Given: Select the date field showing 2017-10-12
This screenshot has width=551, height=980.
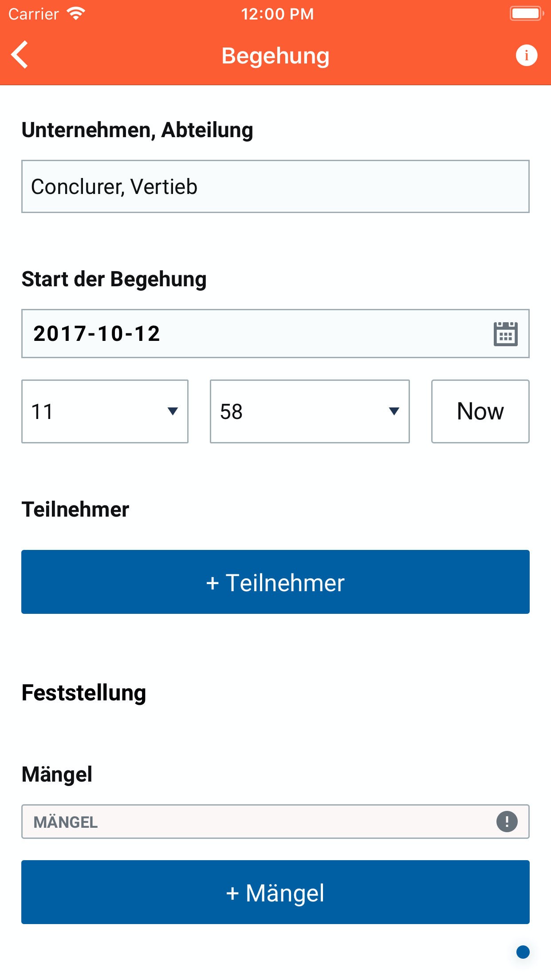Looking at the screenshot, I should click(253, 334).
